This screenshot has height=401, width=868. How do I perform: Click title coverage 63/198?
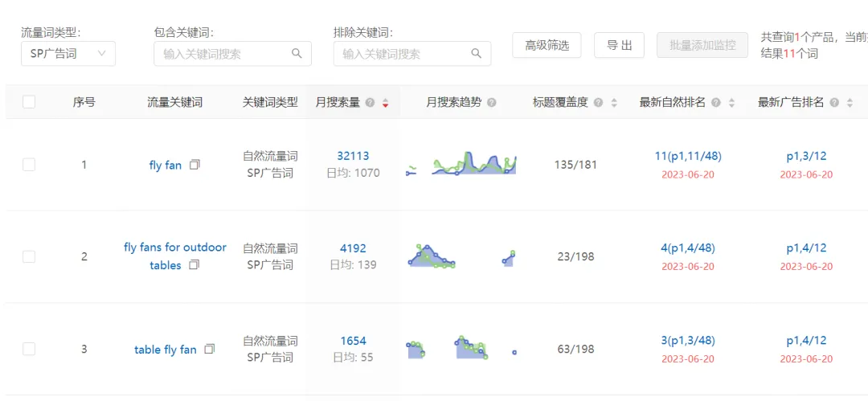point(575,349)
